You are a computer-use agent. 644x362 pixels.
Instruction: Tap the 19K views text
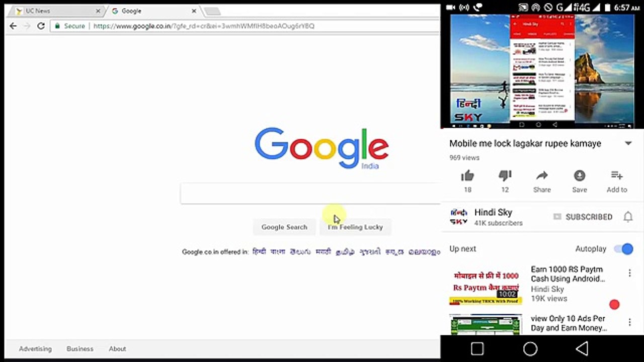549,299
